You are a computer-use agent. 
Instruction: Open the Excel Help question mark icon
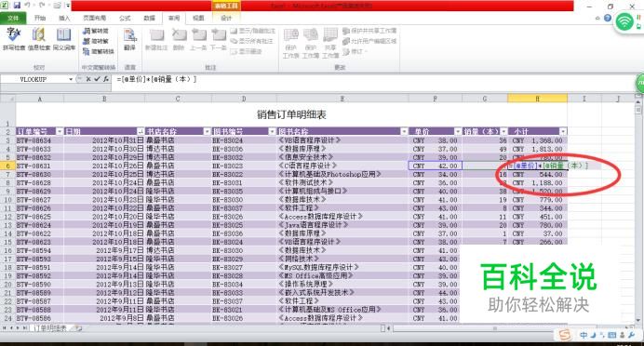click(x=608, y=18)
